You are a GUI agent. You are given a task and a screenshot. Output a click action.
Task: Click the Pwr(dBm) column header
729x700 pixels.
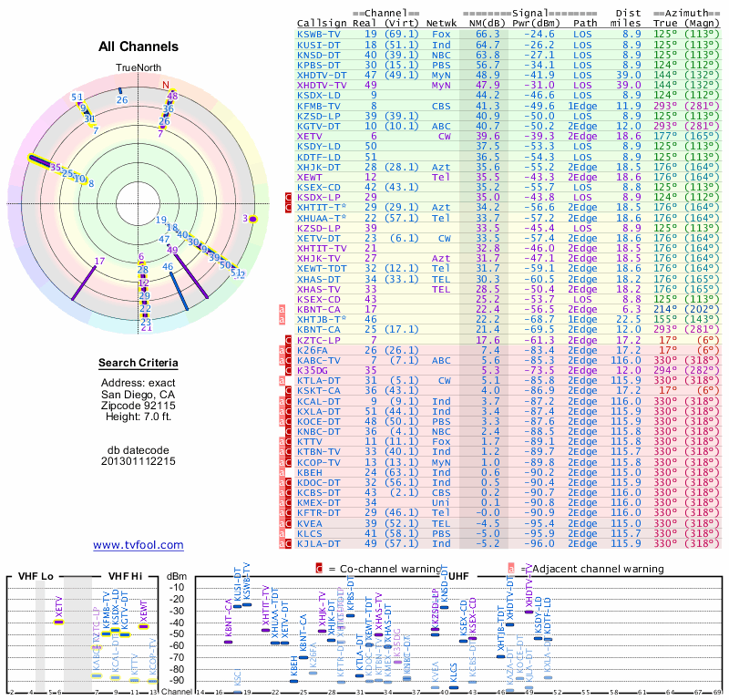pos(536,24)
